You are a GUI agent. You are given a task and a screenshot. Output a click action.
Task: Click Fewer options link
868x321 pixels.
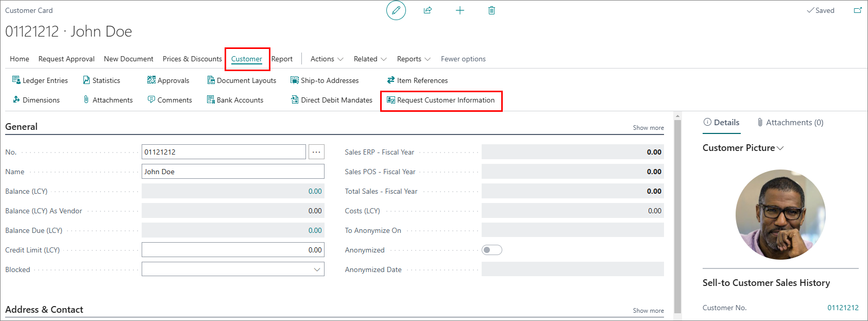pyautogui.click(x=463, y=59)
